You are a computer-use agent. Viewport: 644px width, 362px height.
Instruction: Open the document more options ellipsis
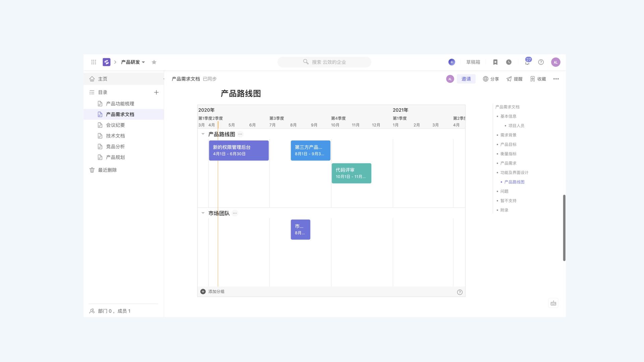[556, 79]
